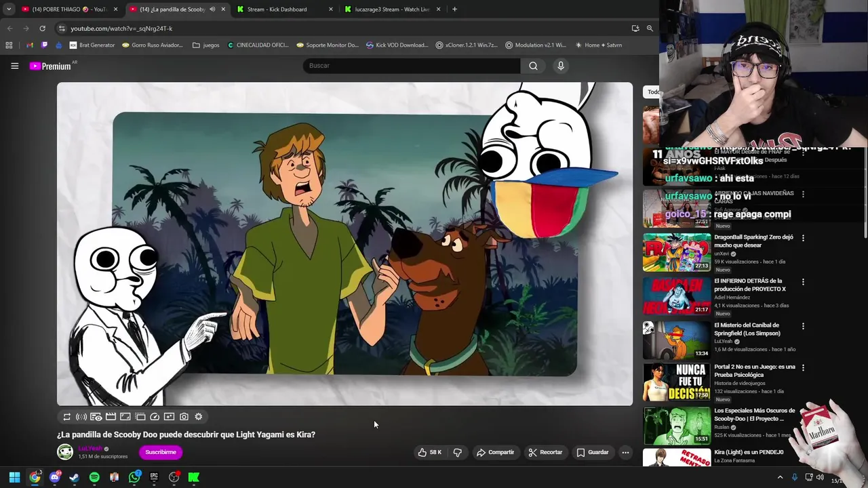Image resolution: width=868 pixels, height=488 pixels.
Task: Open the Modulation v2.1 bookmark
Action: tap(536, 45)
